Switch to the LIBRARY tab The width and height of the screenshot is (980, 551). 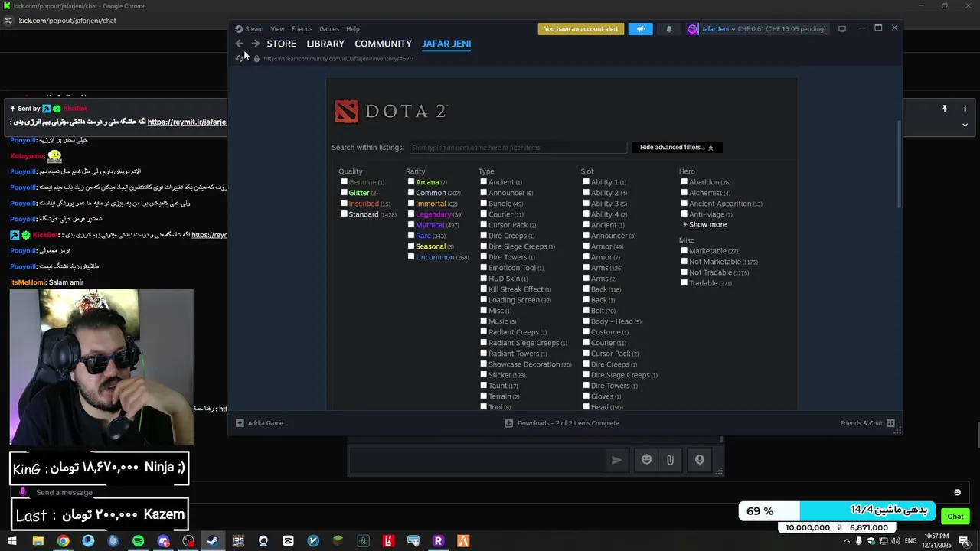325,44
